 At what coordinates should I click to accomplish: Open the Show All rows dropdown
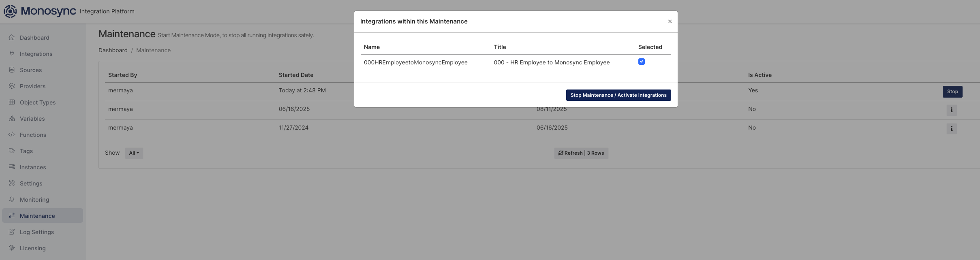[134, 153]
